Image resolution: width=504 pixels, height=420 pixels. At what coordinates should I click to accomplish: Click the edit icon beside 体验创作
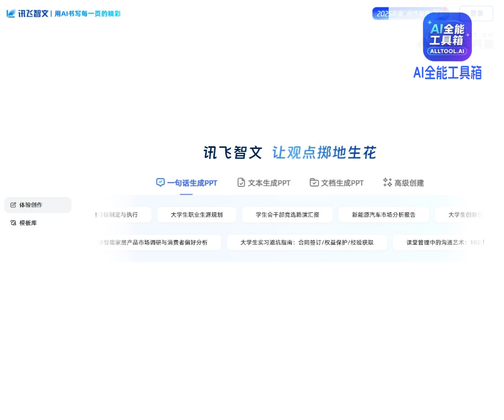(x=13, y=205)
